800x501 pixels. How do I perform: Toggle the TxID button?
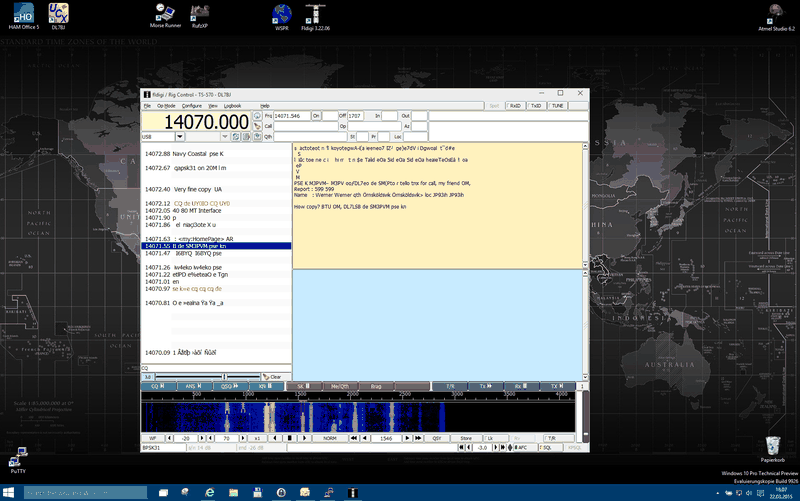pos(536,106)
